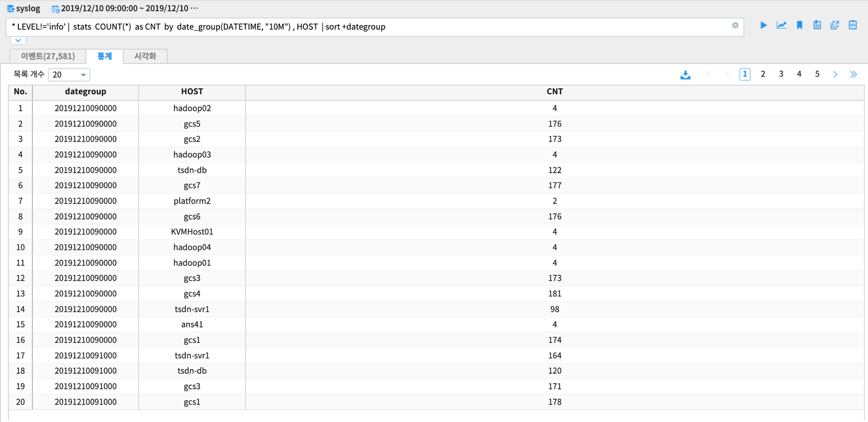
Task: Clear the query input with x icon
Action: click(x=735, y=25)
